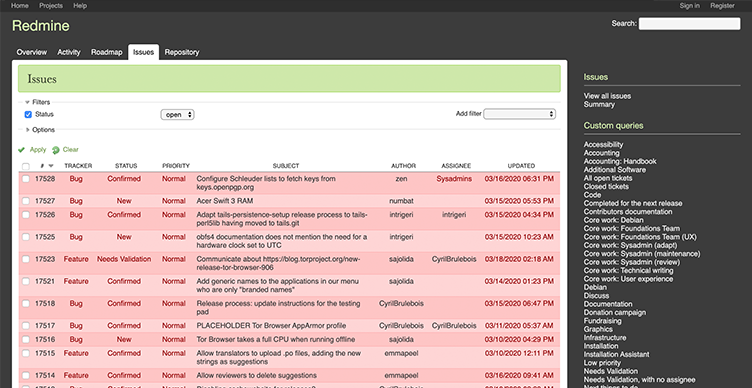Click the Apply link

(38, 150)
